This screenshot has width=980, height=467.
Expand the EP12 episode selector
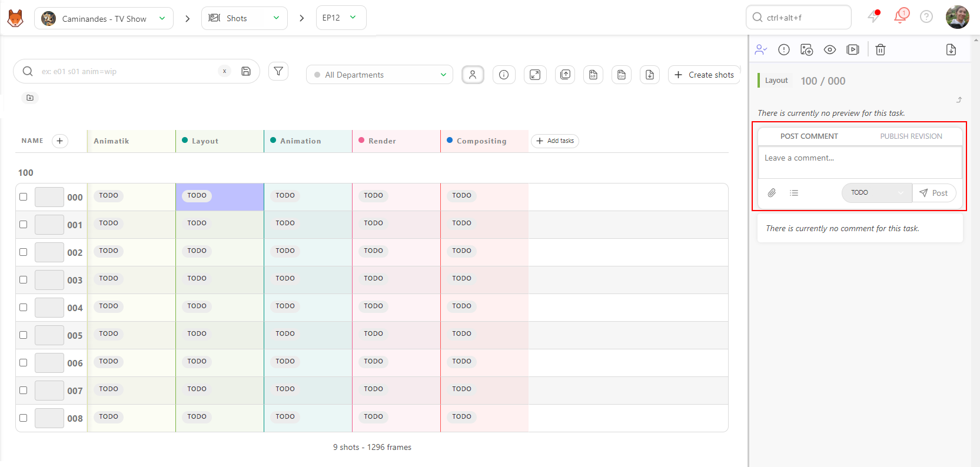(341, 18)
